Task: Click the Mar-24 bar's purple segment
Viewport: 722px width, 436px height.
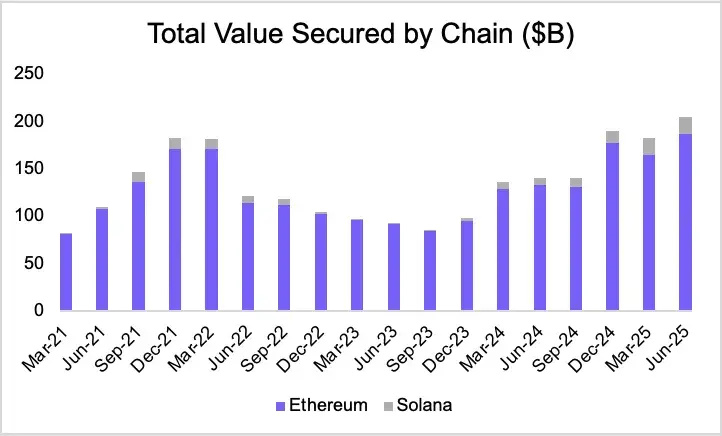Action: (x=503, y=250)
